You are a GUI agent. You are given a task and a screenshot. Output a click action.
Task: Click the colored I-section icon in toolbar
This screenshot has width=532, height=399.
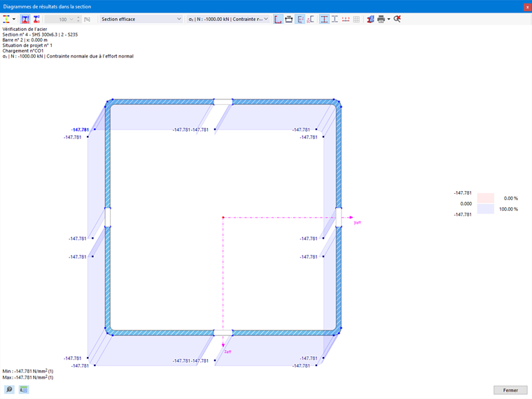click(6, 19)
